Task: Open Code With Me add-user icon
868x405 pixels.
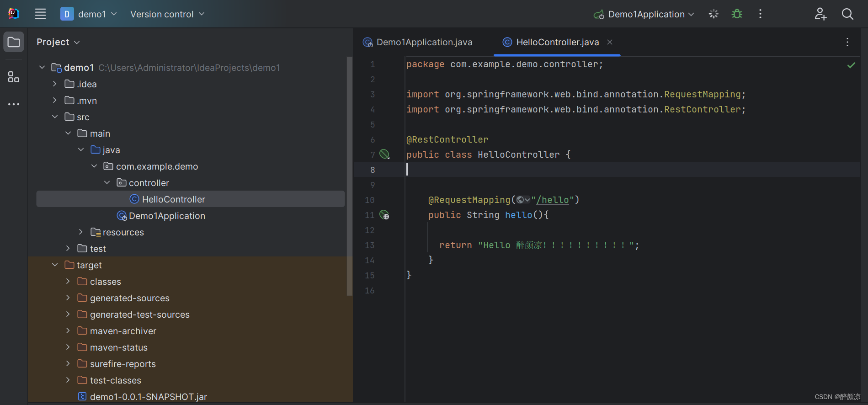Action: [820, 14]
